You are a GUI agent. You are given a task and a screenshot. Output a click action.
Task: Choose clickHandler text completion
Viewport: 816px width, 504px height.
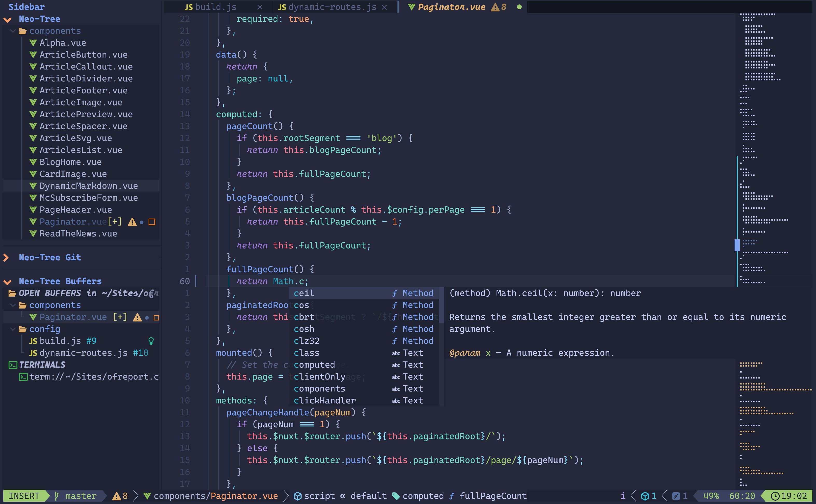click(x=364, y=401)
